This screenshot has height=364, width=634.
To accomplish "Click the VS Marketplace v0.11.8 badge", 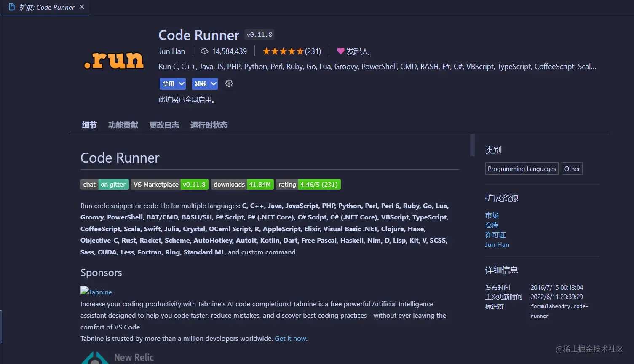I will (169, 185).
